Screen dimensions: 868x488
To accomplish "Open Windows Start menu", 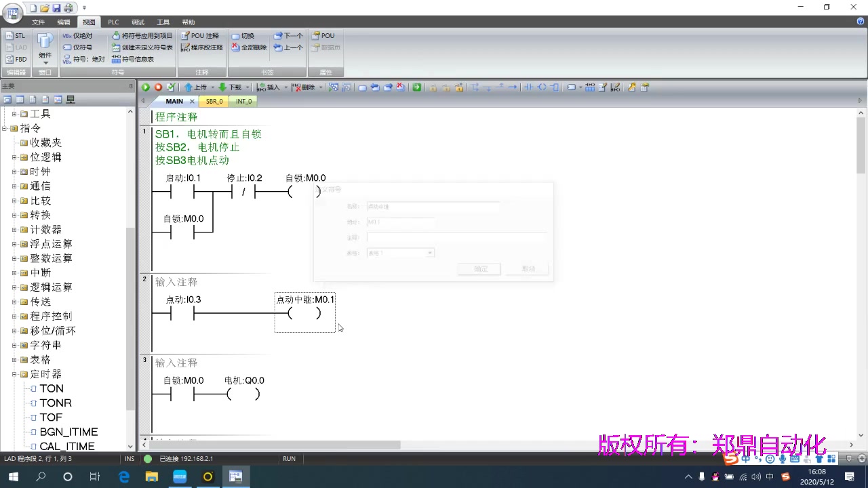I will (x=14, y=476).
